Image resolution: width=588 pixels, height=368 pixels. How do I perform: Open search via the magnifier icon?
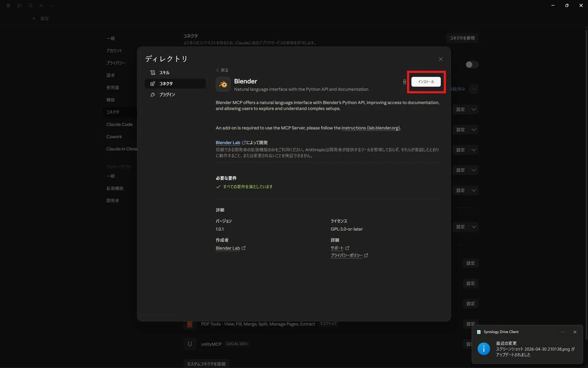click(x=30, y=5)
